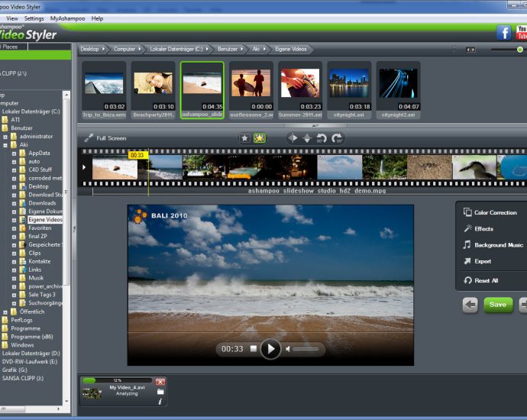Click the Export arrow icon
Viewport: 527px width, 420px height.
point(467,261)
